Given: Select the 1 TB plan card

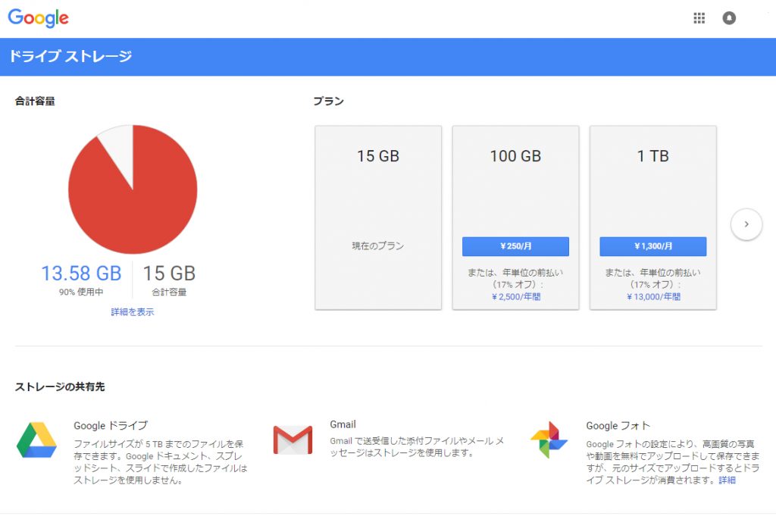Looking at the screenshot, I should (653, 217).
